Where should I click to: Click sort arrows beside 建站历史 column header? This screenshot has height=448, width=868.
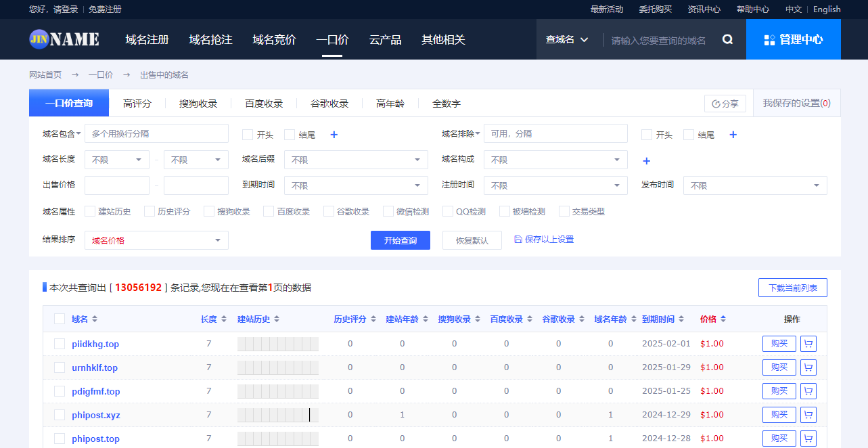tap(277, 319)
